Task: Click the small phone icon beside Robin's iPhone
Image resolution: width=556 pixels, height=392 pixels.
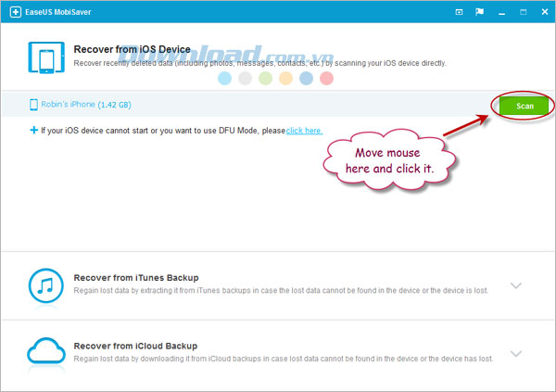Action: pos(33,105)
